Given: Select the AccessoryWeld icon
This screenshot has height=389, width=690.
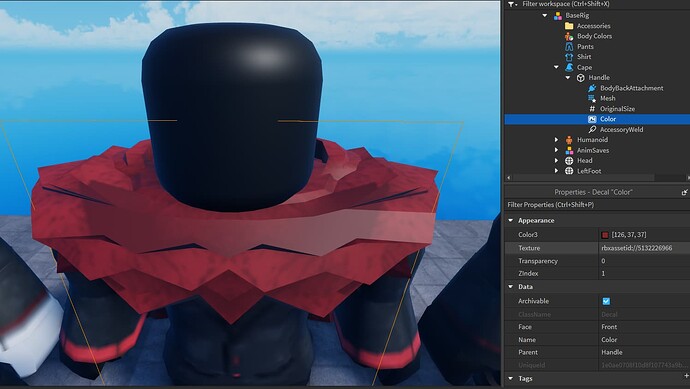Looking at the screenshot, I should coord(592,129).
